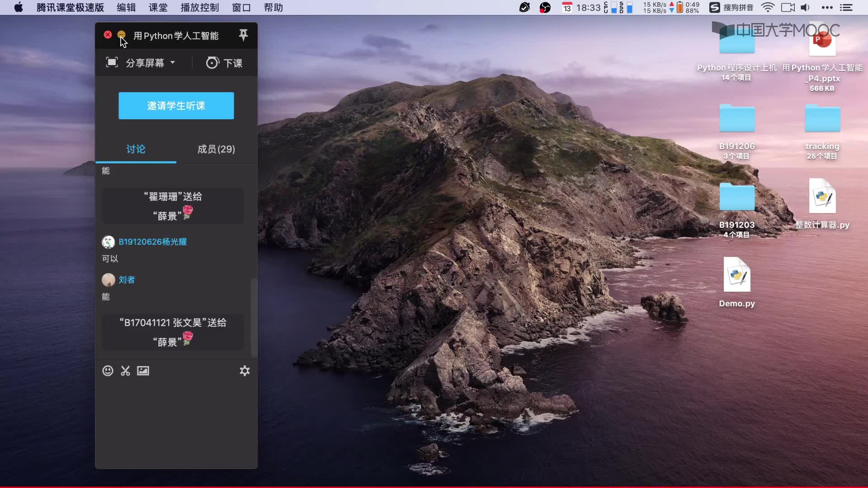Viewport: 868px width, 488px height.
Task: Open the Notification Center list icon
Action: 846,7
